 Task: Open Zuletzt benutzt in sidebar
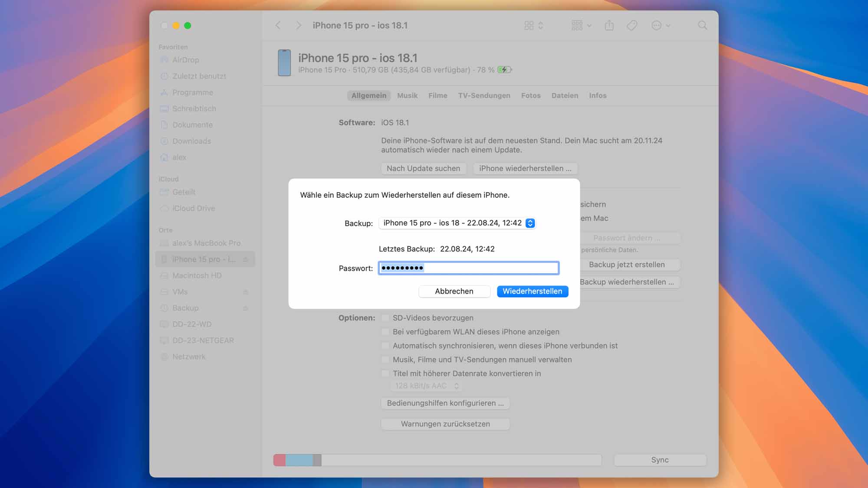coord(199,76)
